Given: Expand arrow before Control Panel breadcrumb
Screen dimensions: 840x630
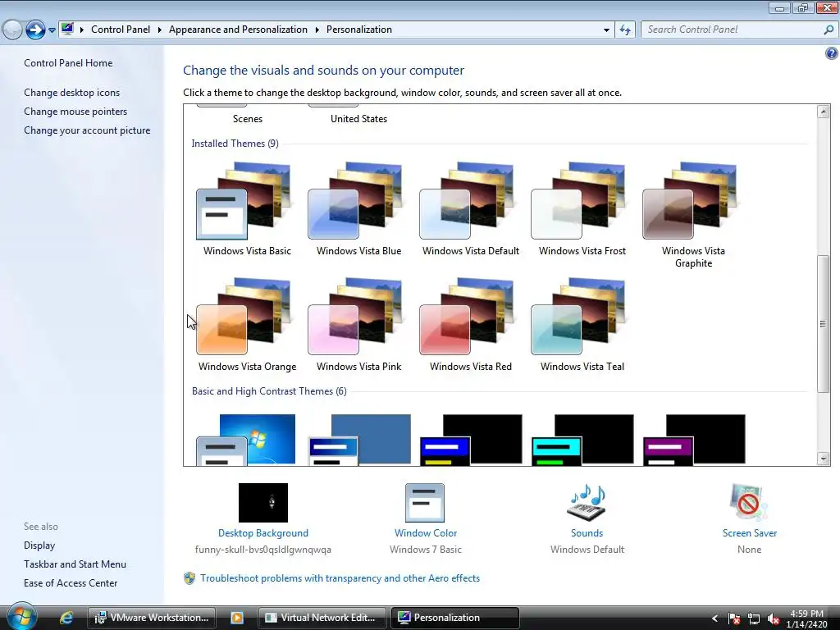Looking at the screenshot, I should point(82,30).
